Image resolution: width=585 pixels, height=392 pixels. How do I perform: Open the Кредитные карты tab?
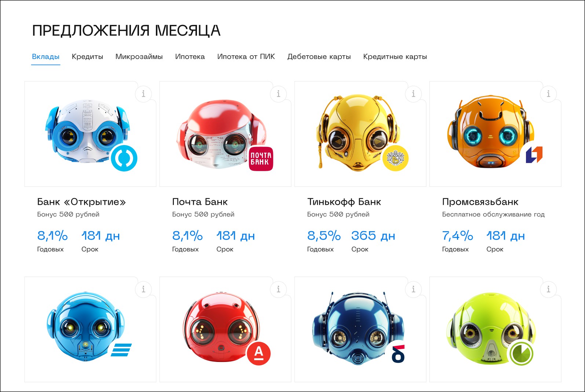tap(395, 57)
